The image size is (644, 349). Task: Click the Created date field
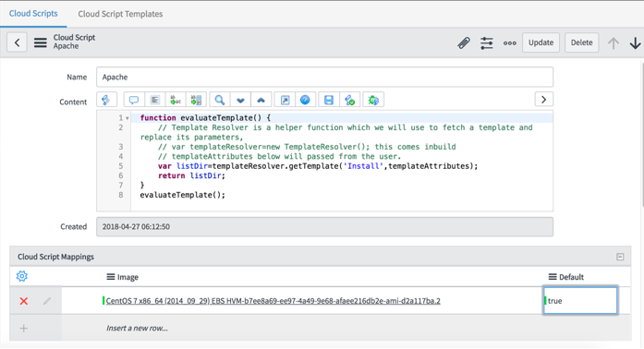(x=324, y=226)
